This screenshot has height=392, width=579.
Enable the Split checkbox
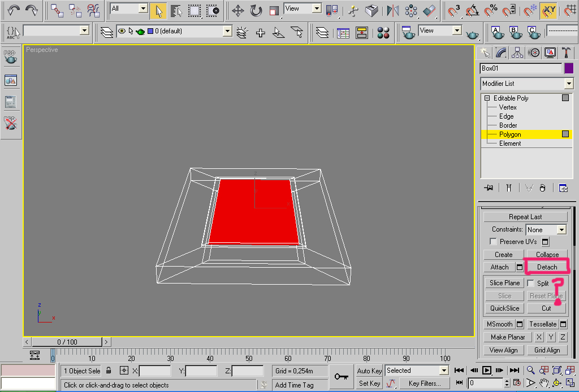(530, 283)
